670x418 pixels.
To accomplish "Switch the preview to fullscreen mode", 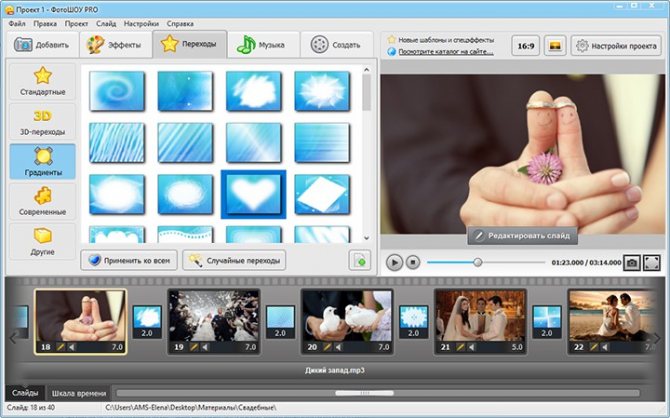I will coord(652,262).
